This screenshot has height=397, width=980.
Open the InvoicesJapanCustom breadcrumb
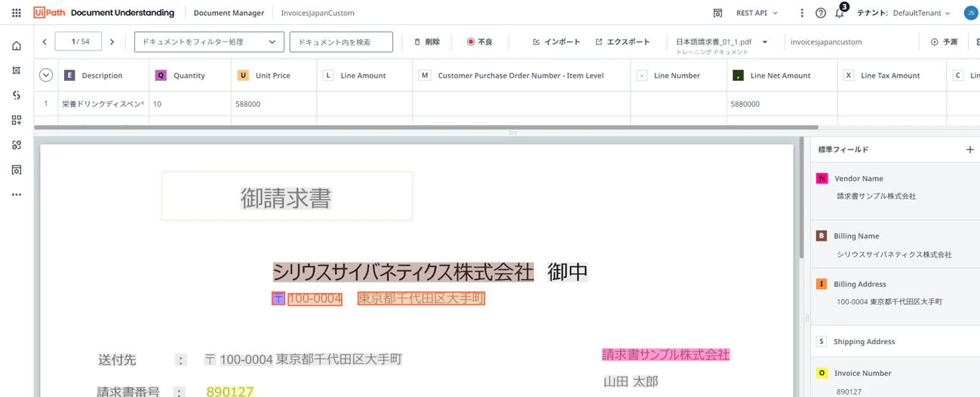(x=318, y=13)
